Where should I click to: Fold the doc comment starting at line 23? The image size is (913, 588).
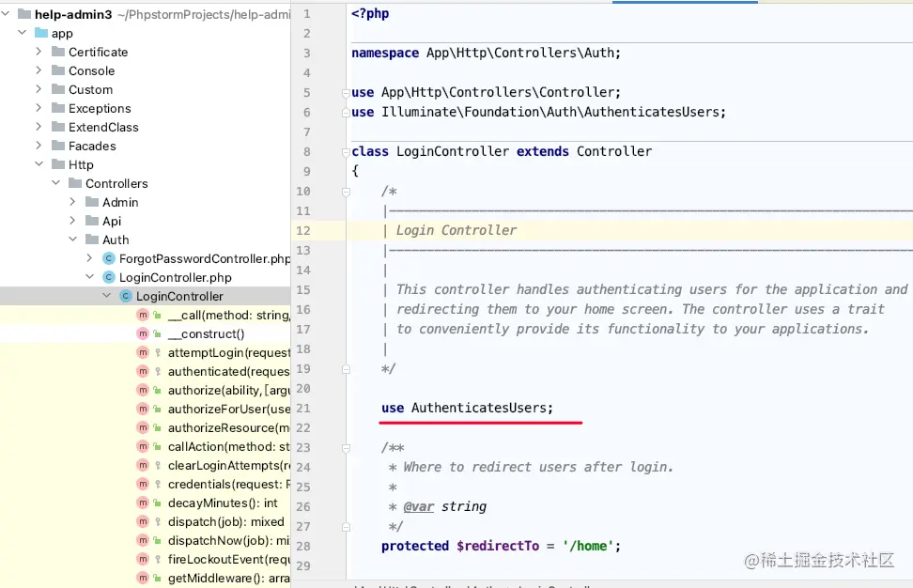(x=346, y=448)
